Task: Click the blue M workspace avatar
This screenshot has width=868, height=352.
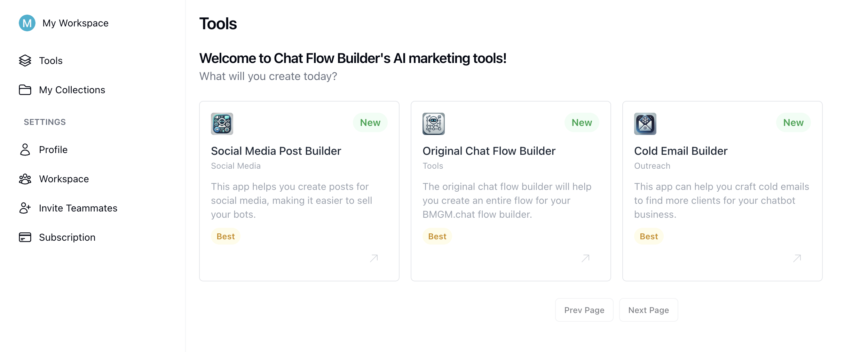Action: [x=27, y=23]
